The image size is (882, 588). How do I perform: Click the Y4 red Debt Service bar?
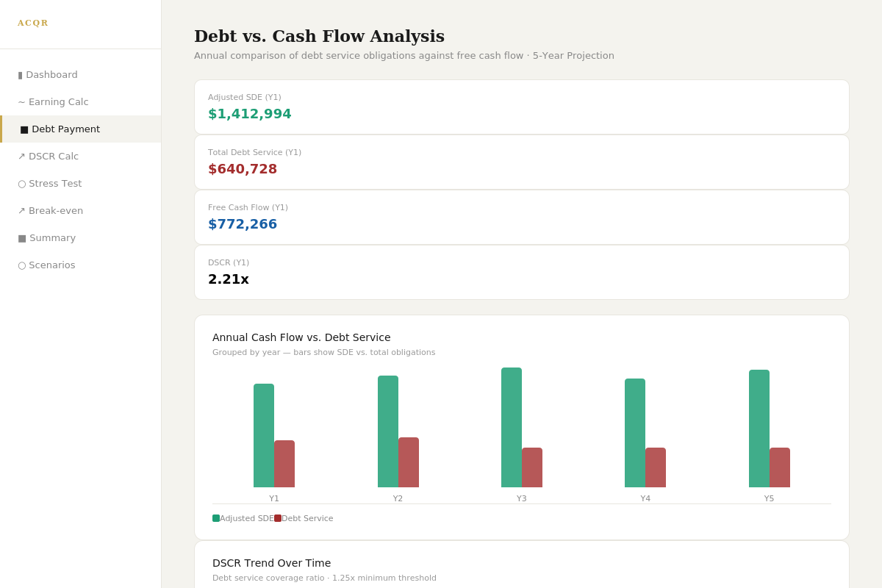(x=656, y=467)
